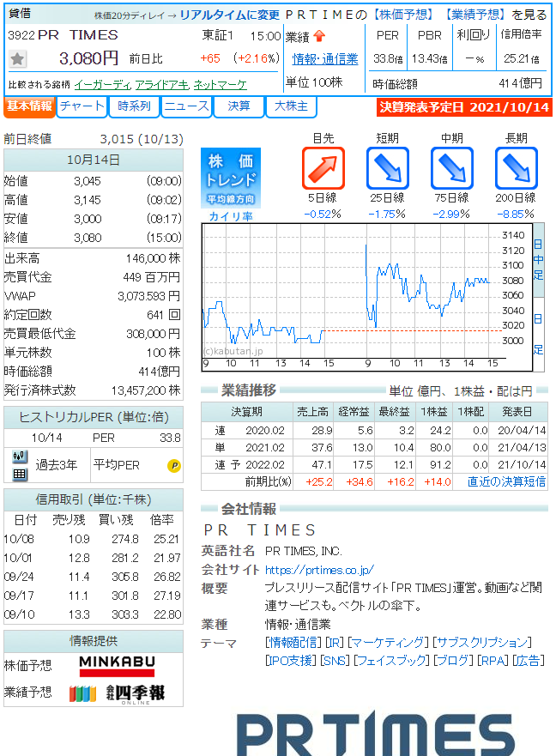This screenshot has height=756, width=556.
Task: Click the PBR 13.43倍 header cell
Action: 429,47
